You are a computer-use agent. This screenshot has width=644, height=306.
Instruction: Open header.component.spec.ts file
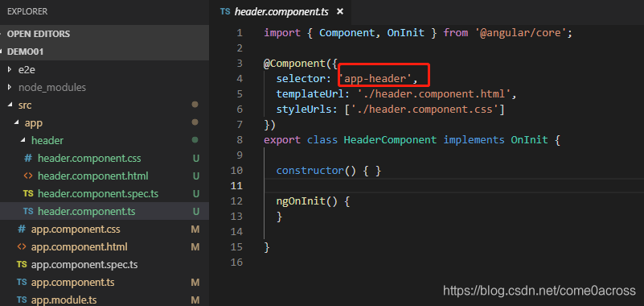coord(98,194)
